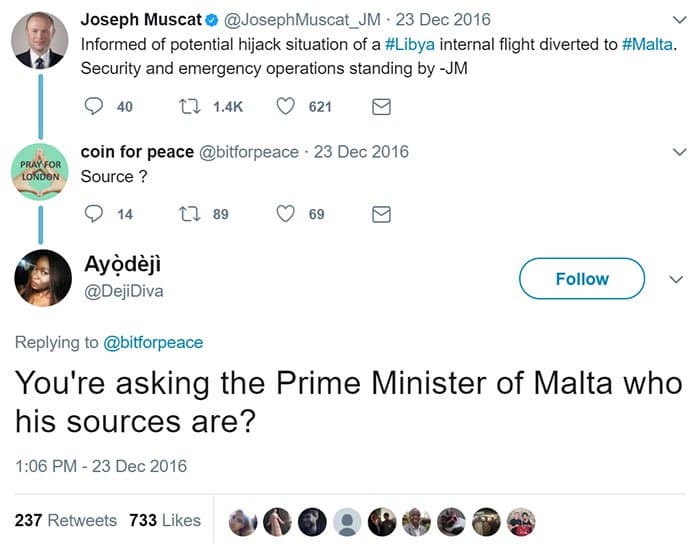Open Joseph Muscat's tweet options chevron

tap(680, 20)
